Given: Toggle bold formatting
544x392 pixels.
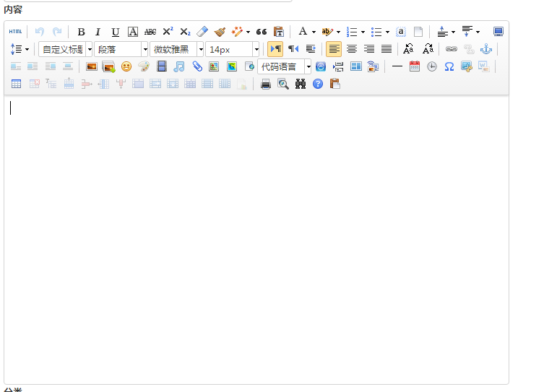Looking at the screenshot, I should [81, 32].
